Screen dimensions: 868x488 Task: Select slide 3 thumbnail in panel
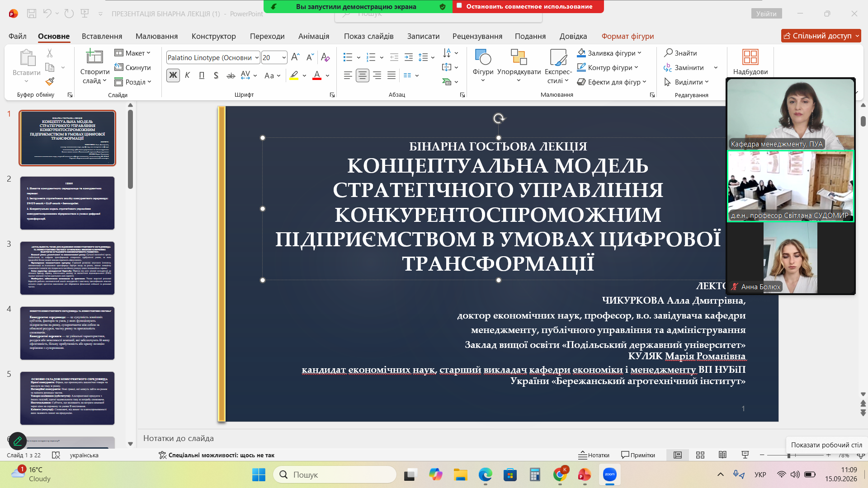(x=67, y=268)
